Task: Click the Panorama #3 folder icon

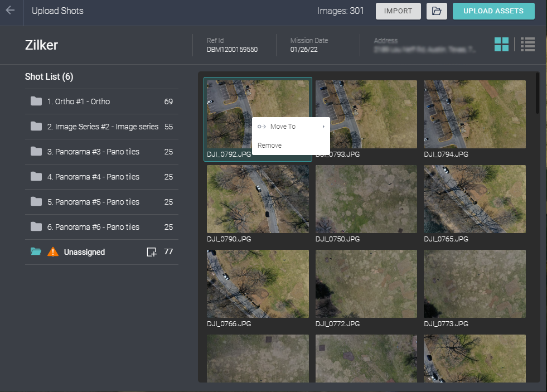Action: 36,152
